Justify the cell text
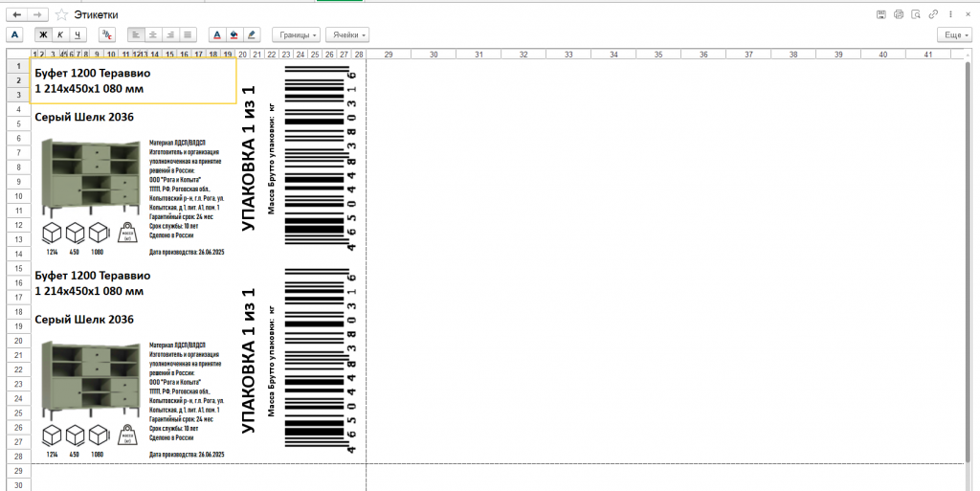Image resolution: width=980 pixels, height=491 pixels. [187, 35]
